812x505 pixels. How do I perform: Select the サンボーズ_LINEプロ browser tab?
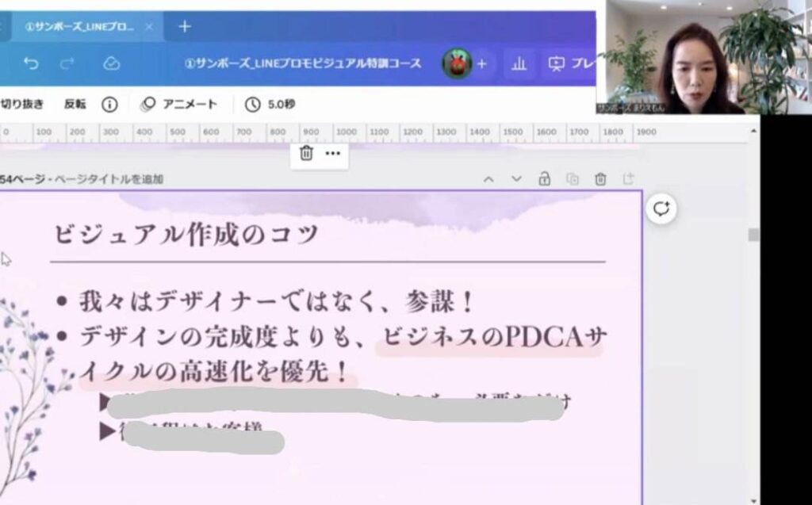click(x=86, y=26)
